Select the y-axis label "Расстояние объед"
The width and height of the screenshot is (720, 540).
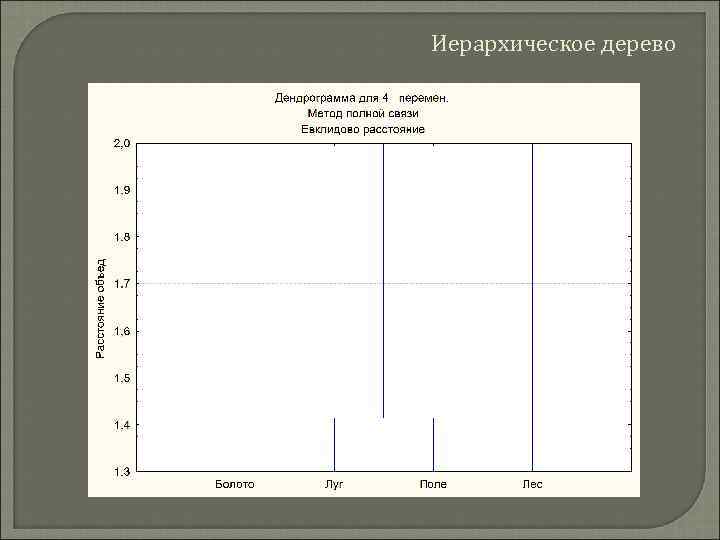point(101,308)
